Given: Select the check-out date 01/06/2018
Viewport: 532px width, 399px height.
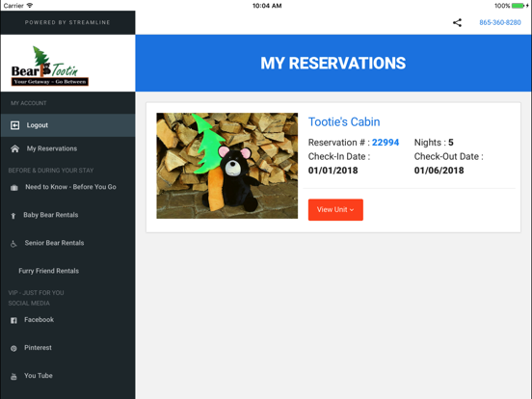Looking at the screenshot, I should [439, 171].
